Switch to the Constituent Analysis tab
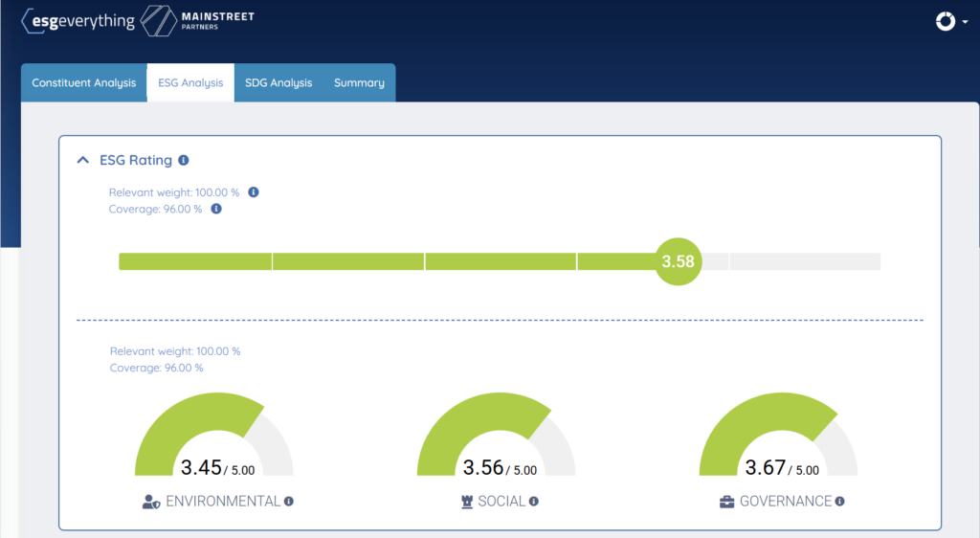Screen dimensions: 980x538 tap(84, 83)
